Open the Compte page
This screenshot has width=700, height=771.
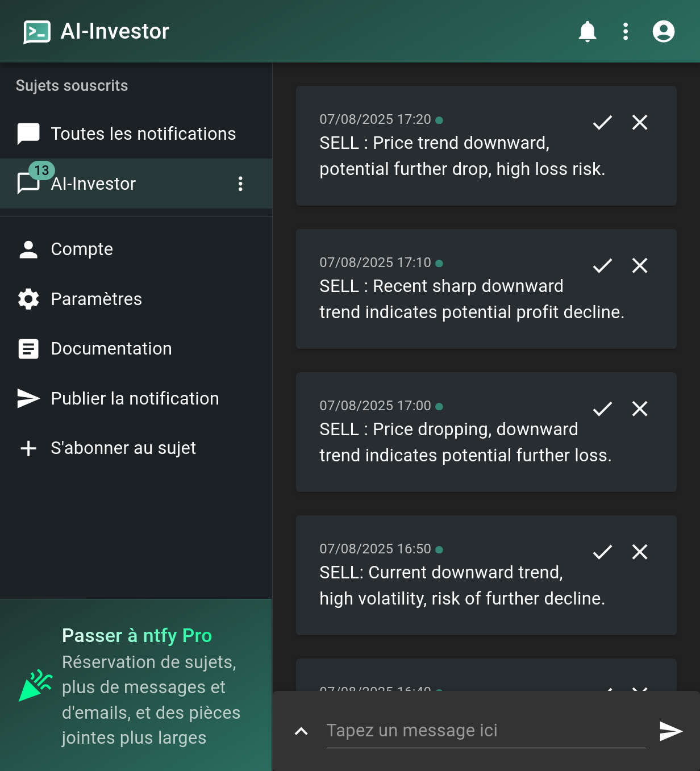coord(82,249)
